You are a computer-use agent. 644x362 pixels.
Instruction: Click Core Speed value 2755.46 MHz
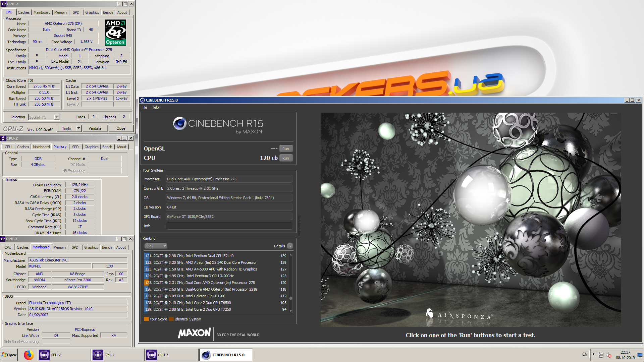pos(44,86)
